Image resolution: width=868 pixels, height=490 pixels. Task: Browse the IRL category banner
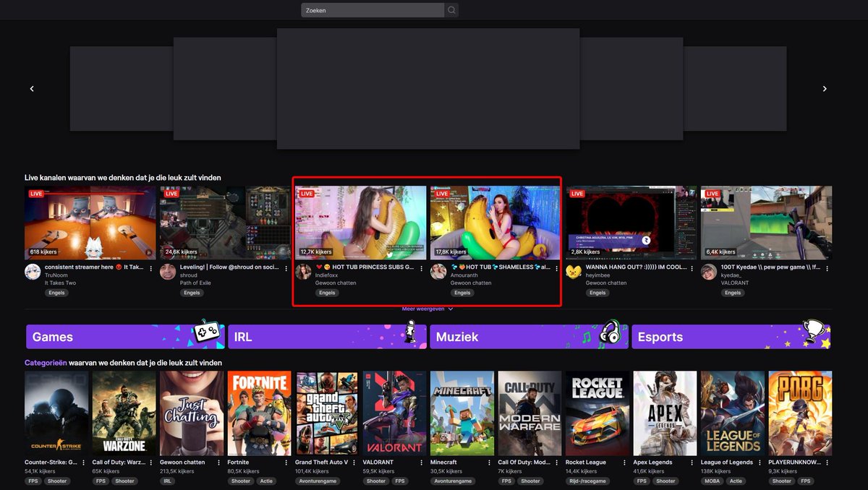[x=327, y=337]
